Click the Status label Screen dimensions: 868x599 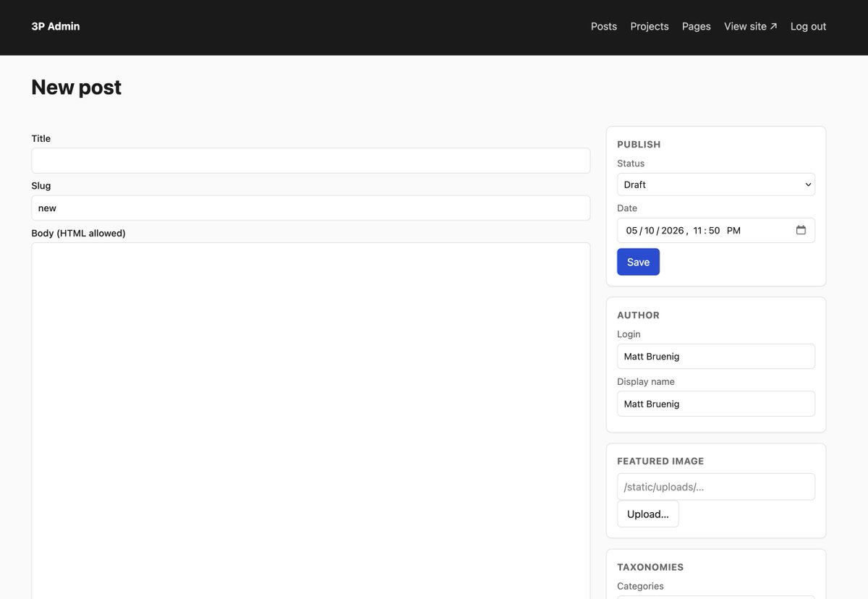point(631,163)
